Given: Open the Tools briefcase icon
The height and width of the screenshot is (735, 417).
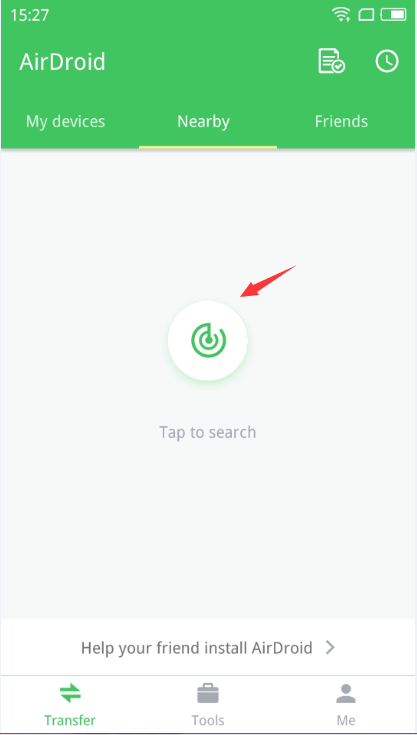Looking at the screenshot, I should tap(208, 694).
